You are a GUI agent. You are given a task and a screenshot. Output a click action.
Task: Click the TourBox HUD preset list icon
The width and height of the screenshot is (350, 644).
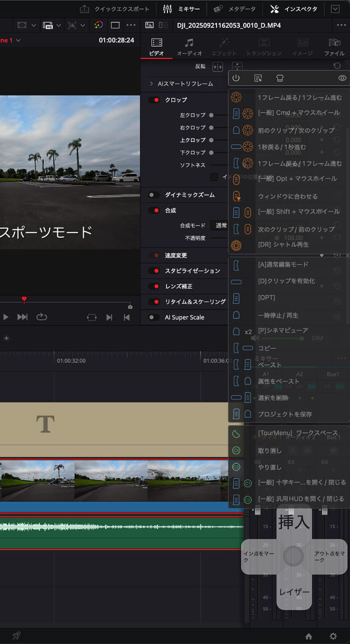coord(258,78)
